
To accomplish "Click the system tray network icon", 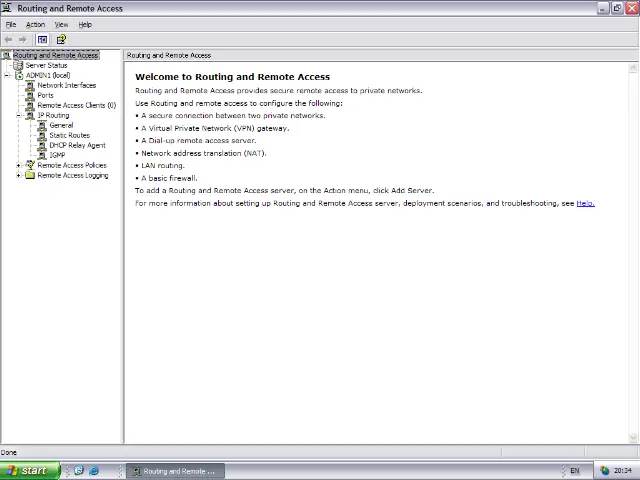I will tap(604, 471).
